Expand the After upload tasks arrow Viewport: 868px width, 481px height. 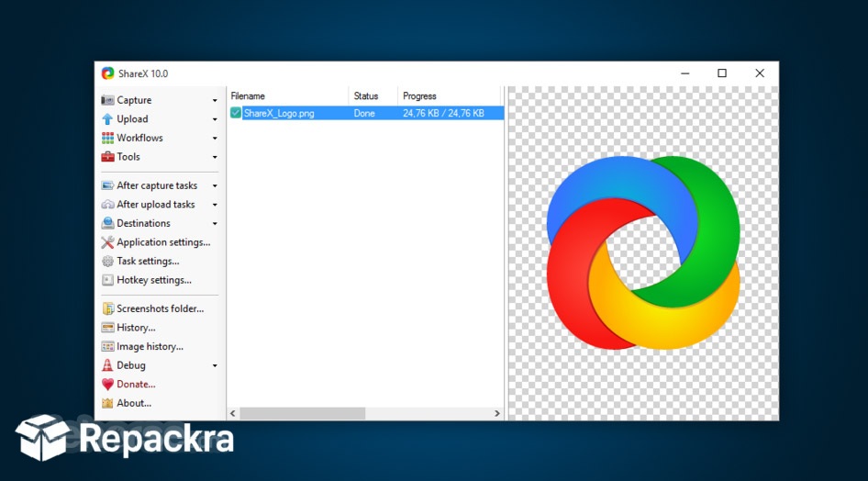point(215,205)
